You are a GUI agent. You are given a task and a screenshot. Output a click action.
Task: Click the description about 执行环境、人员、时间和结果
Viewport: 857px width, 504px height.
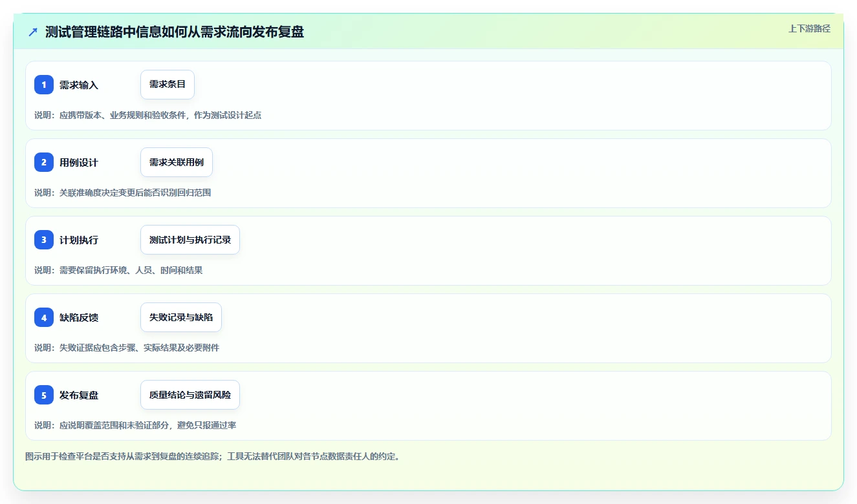(x=118, y=270)
